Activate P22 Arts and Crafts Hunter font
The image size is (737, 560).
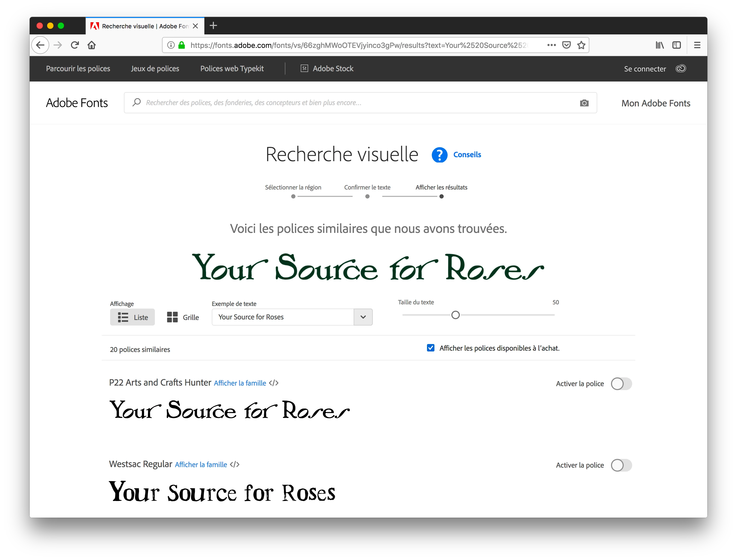click(x=621, y=384)
